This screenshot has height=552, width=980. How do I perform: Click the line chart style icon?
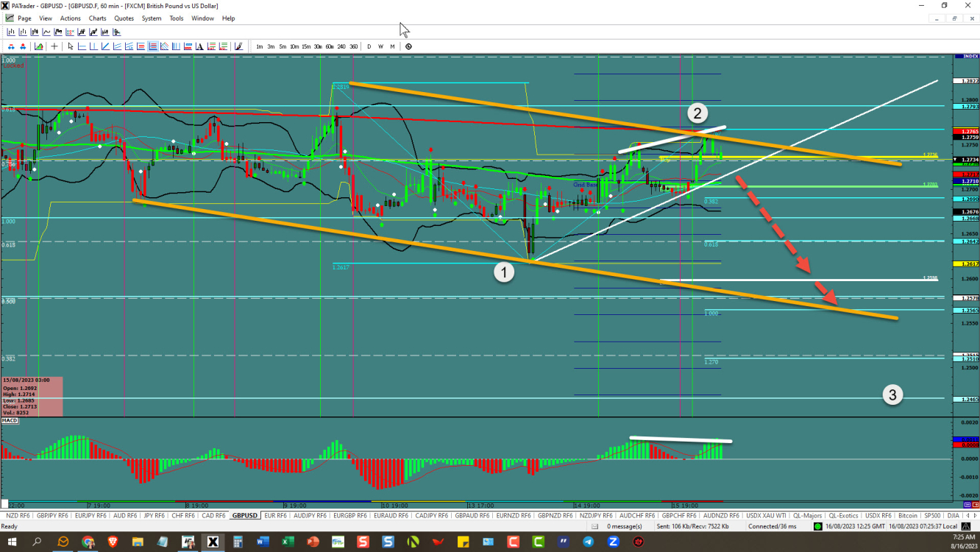[46, 32]
